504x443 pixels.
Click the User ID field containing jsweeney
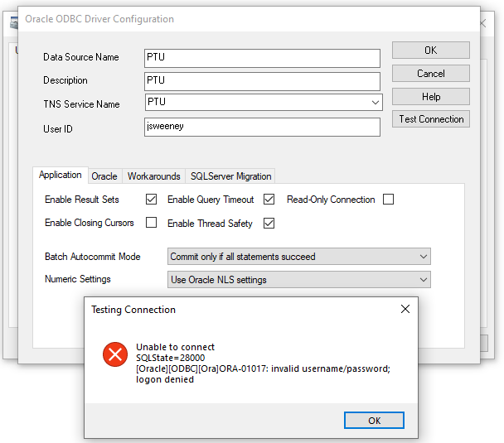point(262,128)
